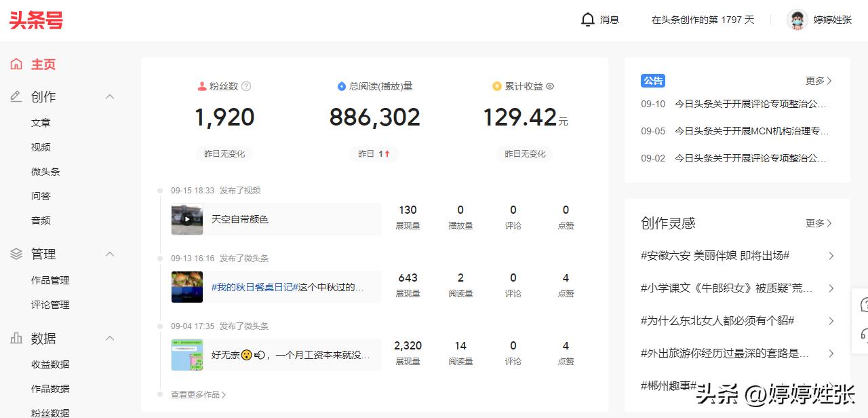Screen dimensions: 868x418
Task: Open 评论管理 in the sidebar
Action: tap(50, 305)
